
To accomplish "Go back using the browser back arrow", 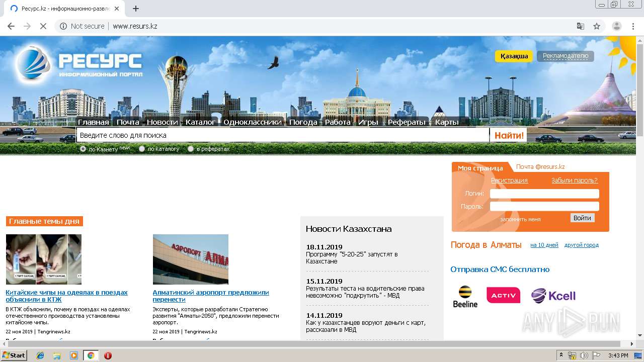I will point(11,26).
